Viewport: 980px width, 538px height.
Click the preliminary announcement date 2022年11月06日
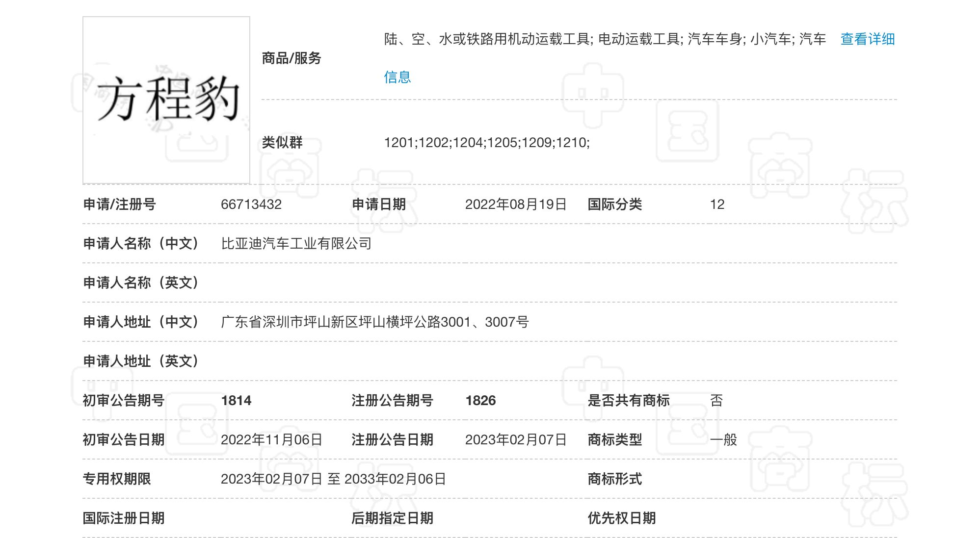271,440
